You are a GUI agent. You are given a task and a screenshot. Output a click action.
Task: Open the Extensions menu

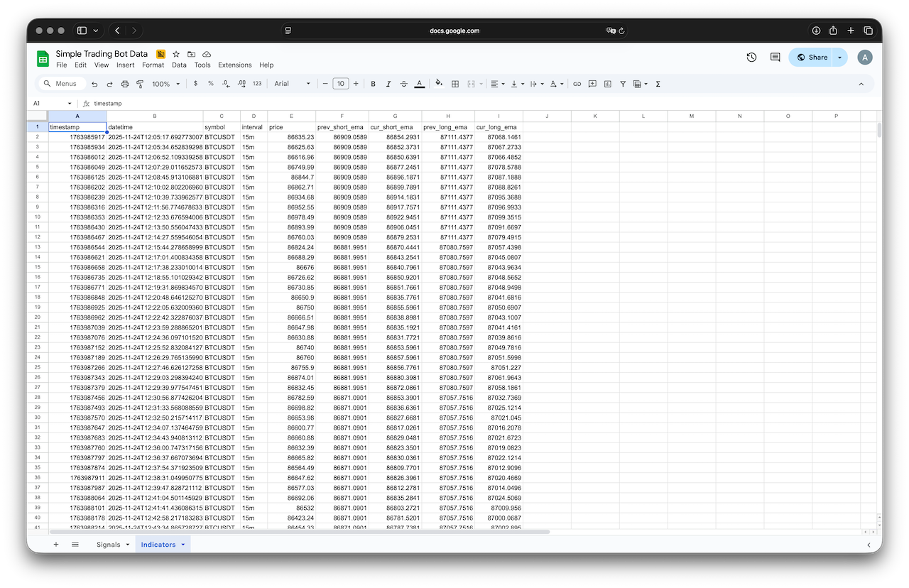click(x=234, y=65)
